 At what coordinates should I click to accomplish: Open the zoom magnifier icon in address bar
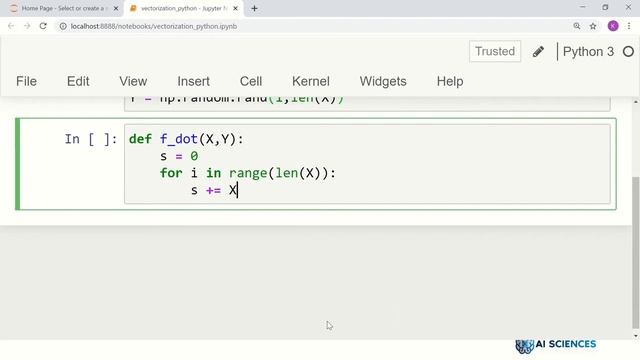577,26
